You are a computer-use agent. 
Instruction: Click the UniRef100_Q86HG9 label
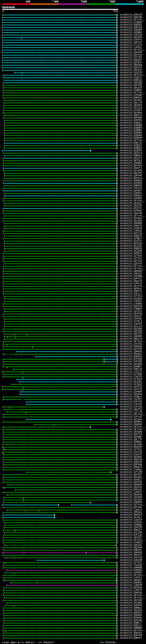[x=131, y=552]
